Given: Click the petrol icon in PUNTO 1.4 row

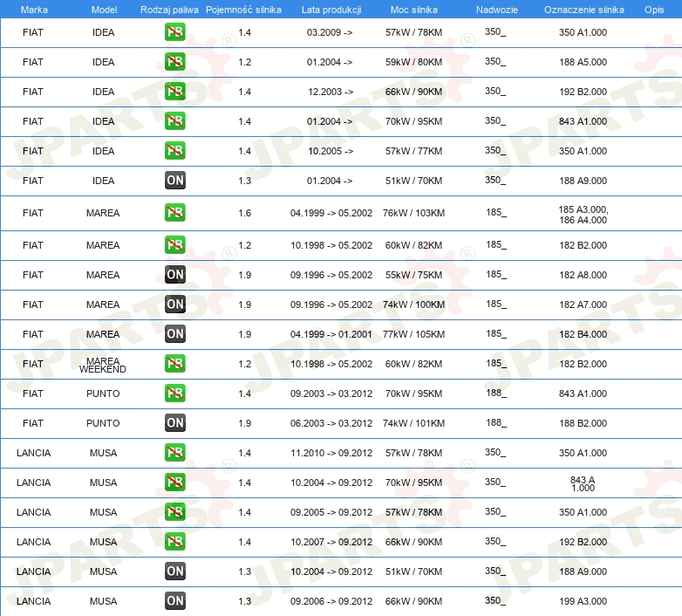Looking at the screenshot, I should [174, 393].
